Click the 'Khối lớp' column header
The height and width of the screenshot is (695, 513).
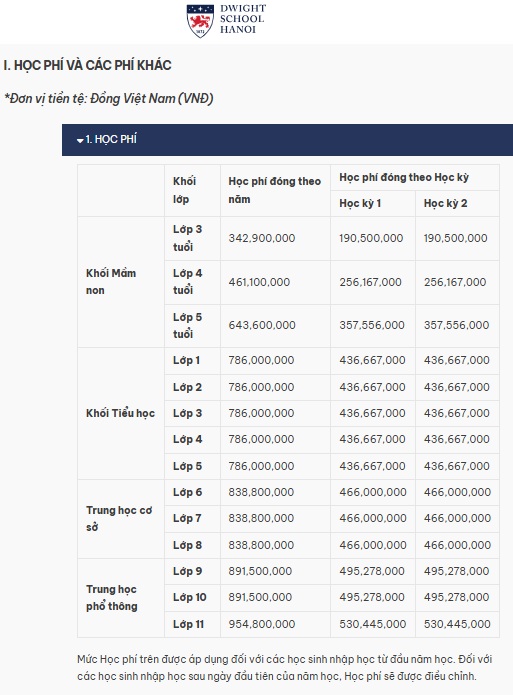pos(184,190)
